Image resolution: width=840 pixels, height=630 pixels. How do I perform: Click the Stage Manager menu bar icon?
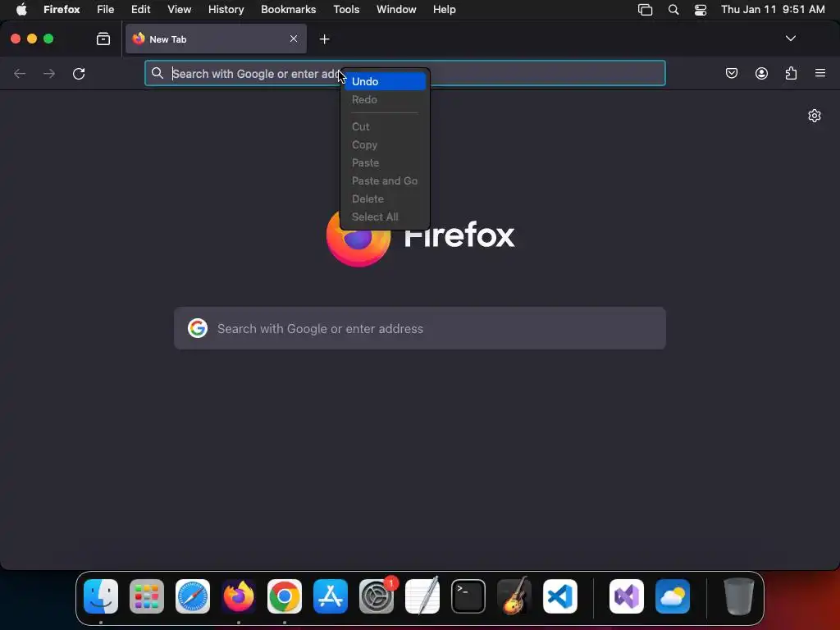point(645,10)
